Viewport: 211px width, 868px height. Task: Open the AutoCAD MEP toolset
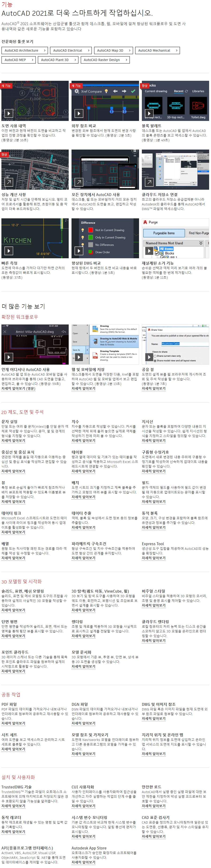pyautogui.click(x=19, y=60)
